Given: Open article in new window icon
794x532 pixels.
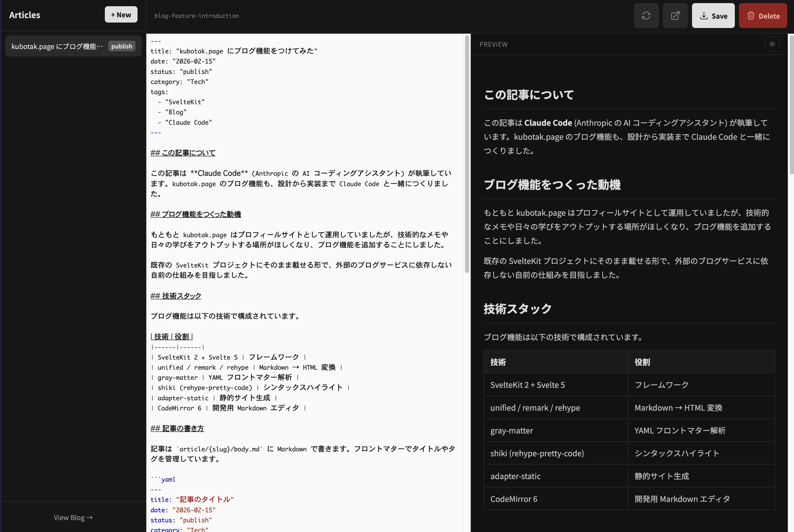Looking at the screenshot, I should coord(675,16).
